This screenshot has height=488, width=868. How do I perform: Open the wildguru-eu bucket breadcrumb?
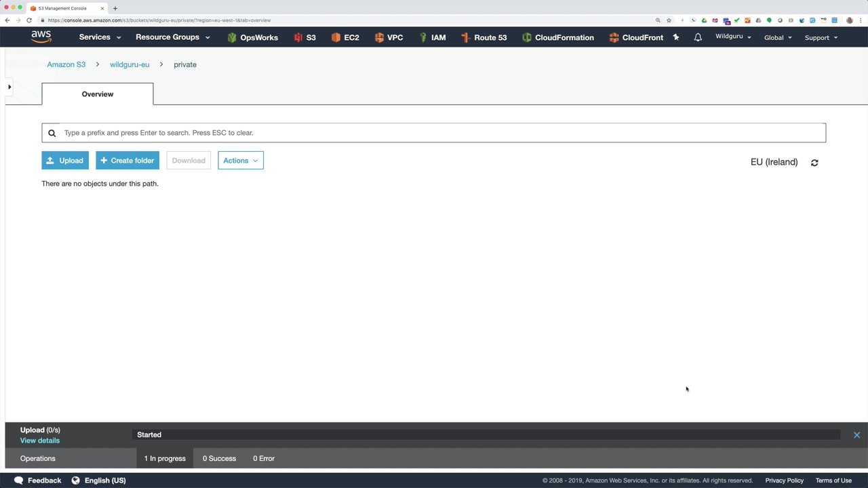point(130,64)
